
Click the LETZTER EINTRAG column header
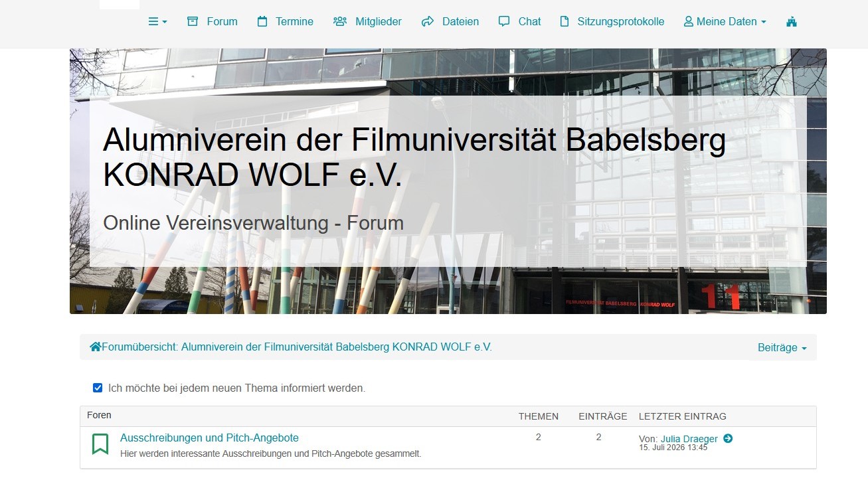[683, 416]
